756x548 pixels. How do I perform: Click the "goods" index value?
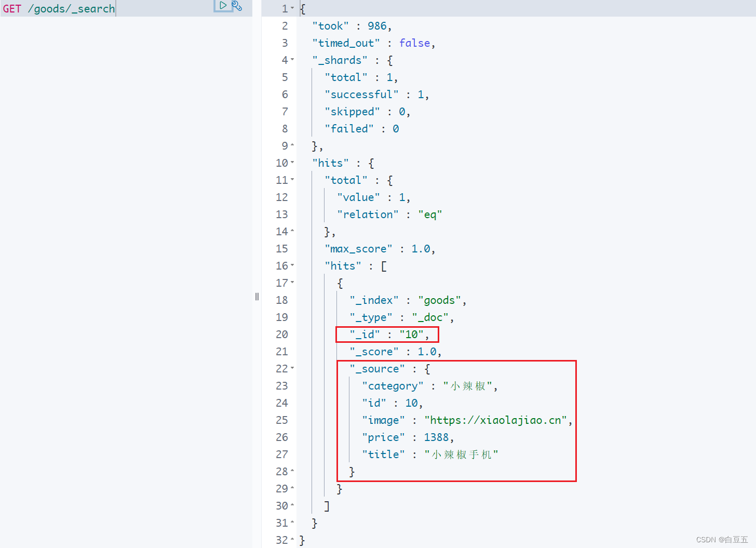[x=440, y=300]
